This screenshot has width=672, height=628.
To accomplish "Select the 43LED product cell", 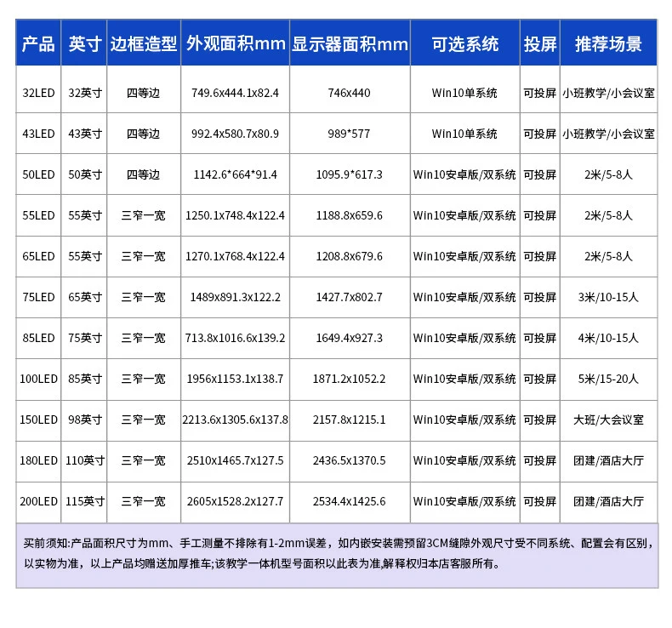I will click(38, 134).
